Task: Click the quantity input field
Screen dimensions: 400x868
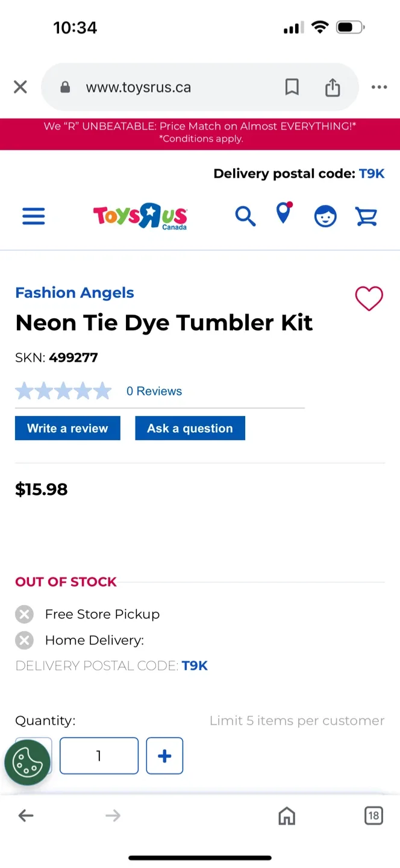Action: 99,756
